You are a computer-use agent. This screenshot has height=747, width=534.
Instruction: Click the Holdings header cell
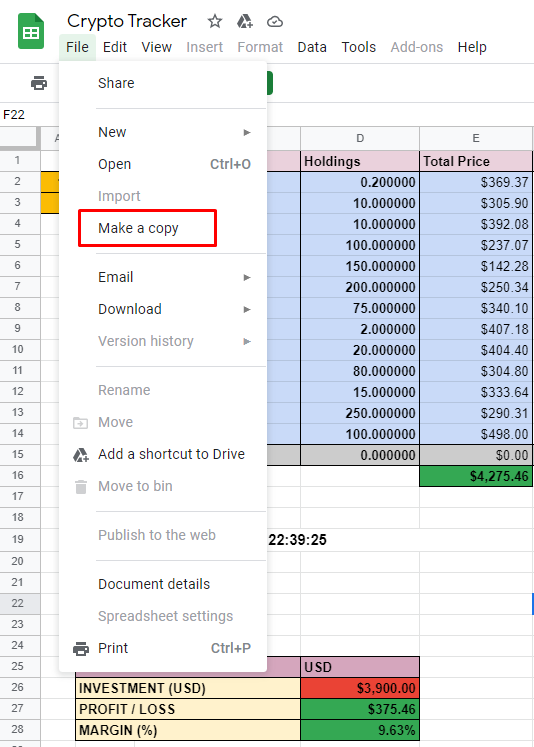point(360,161)
